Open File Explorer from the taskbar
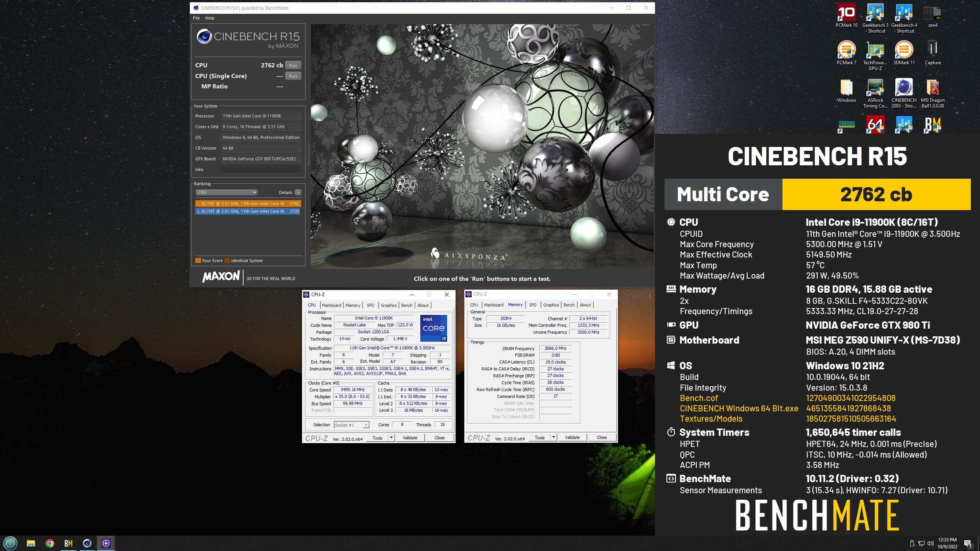 (31, 543)
